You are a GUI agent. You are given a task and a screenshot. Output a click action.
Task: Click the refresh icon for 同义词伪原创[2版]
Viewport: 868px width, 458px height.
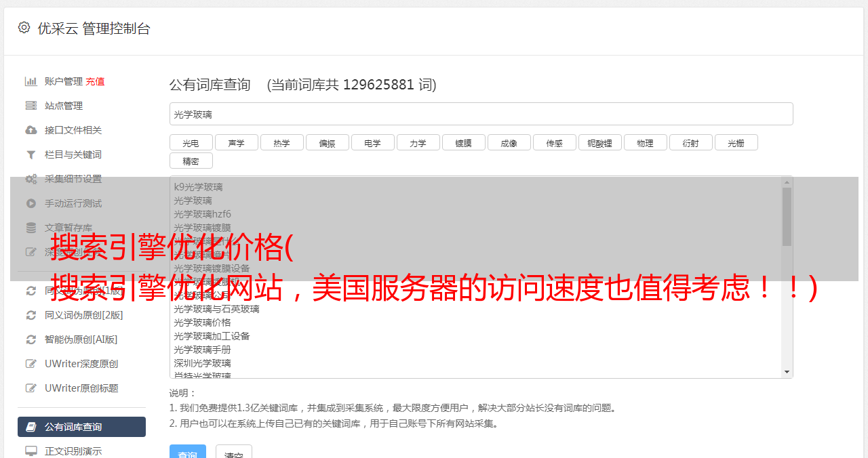[31, 315]
